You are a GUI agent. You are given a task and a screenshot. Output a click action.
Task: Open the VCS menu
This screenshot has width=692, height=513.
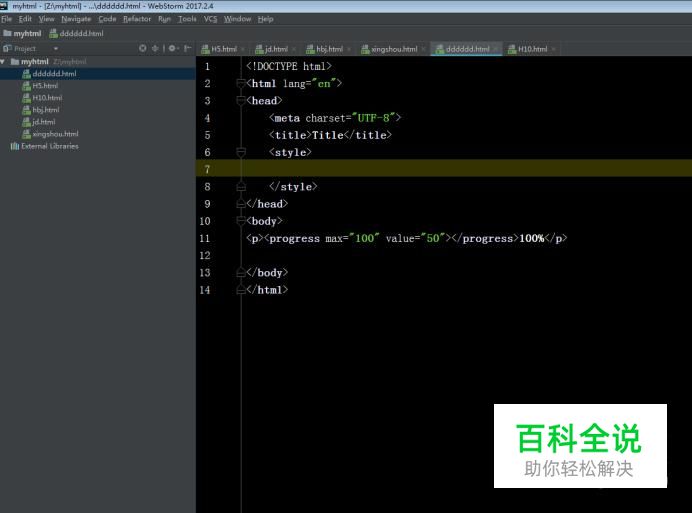[211, 19]
